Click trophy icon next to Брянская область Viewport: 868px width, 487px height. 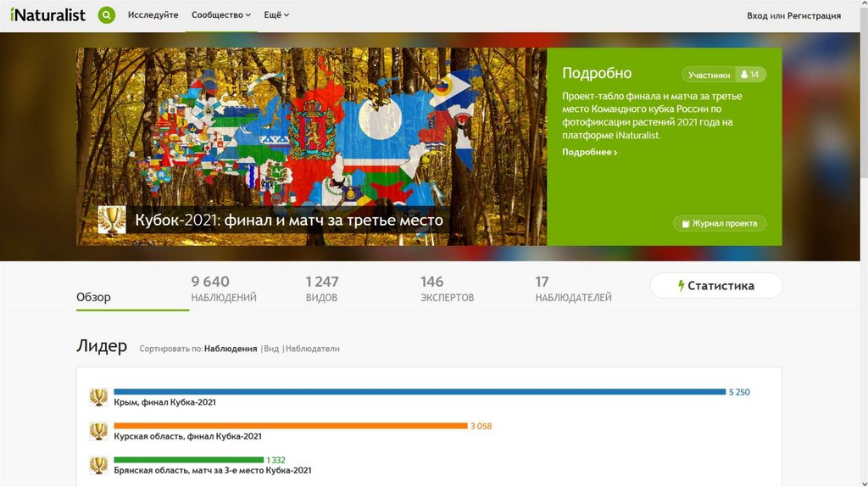point(98,465)
